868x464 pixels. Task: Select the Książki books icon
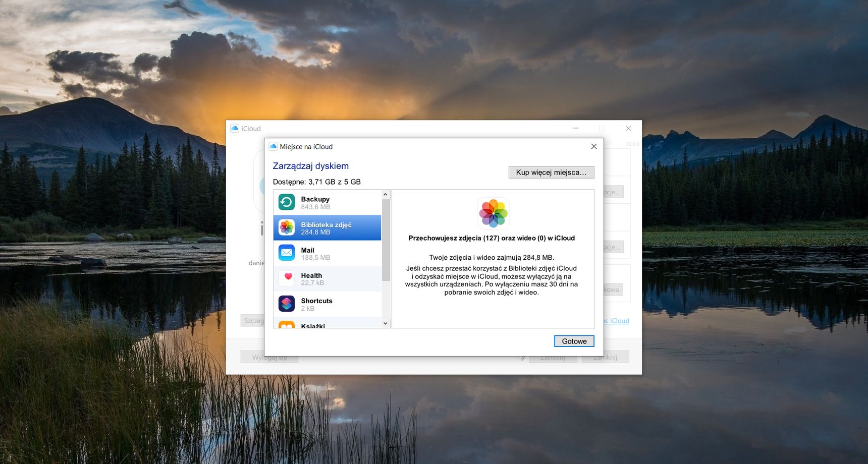[x=287, y=324]
